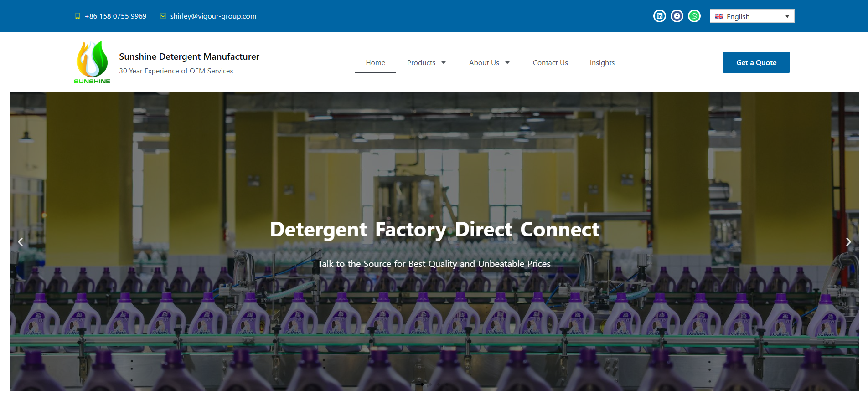Open the LinkedIn social icon
Image resolution: width=868 pixels, height=415 pixels.
(x=660, y=16)
